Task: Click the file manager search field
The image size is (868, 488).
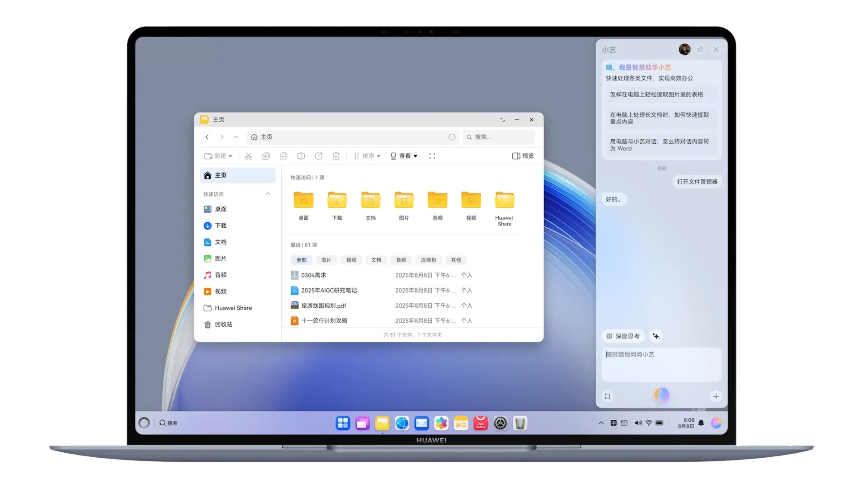Action: click(x=499, y=137)
